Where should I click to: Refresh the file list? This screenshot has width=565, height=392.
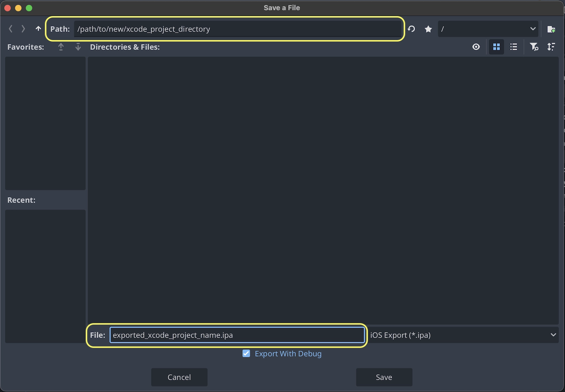click(x=411, y=29)
